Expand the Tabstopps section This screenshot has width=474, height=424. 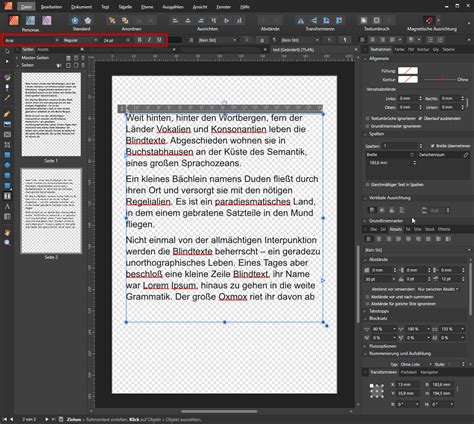365,311
